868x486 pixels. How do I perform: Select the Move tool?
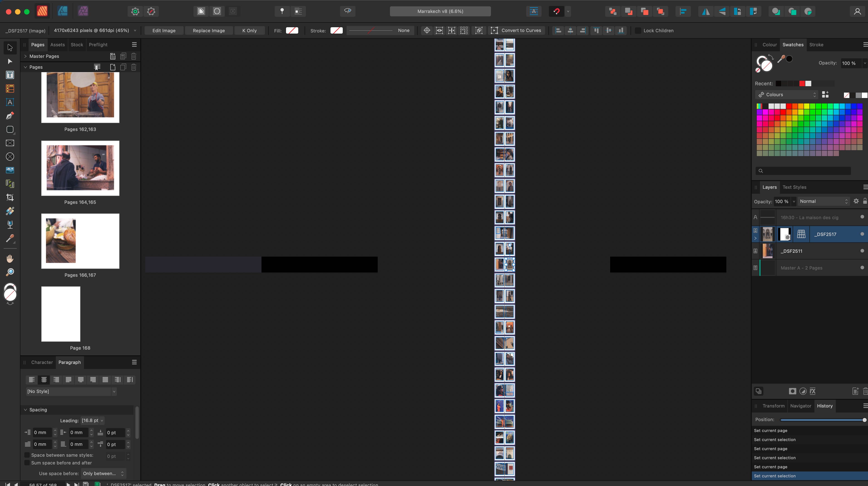[10, 47]
